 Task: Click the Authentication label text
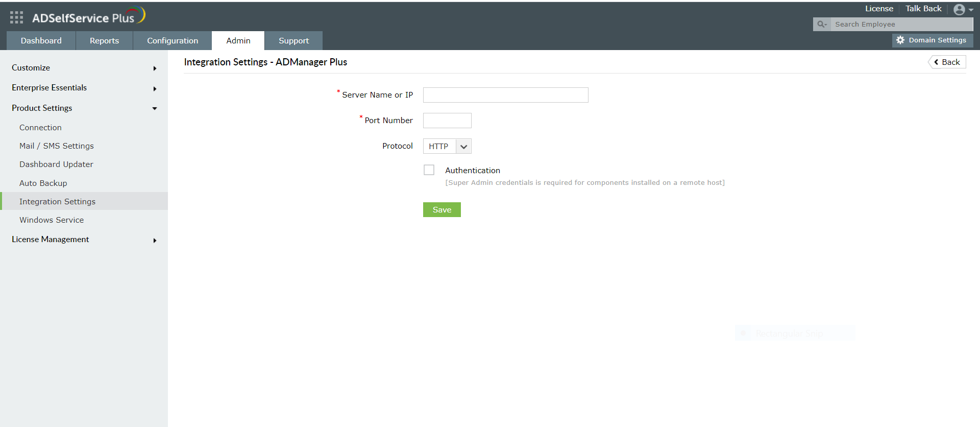(x=473, y=171)
